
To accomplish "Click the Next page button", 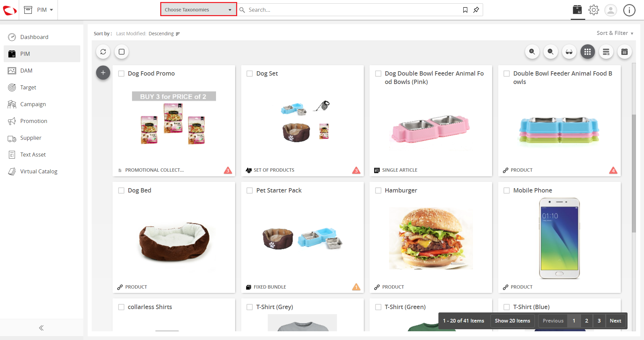I will click(x=615, y=321).
